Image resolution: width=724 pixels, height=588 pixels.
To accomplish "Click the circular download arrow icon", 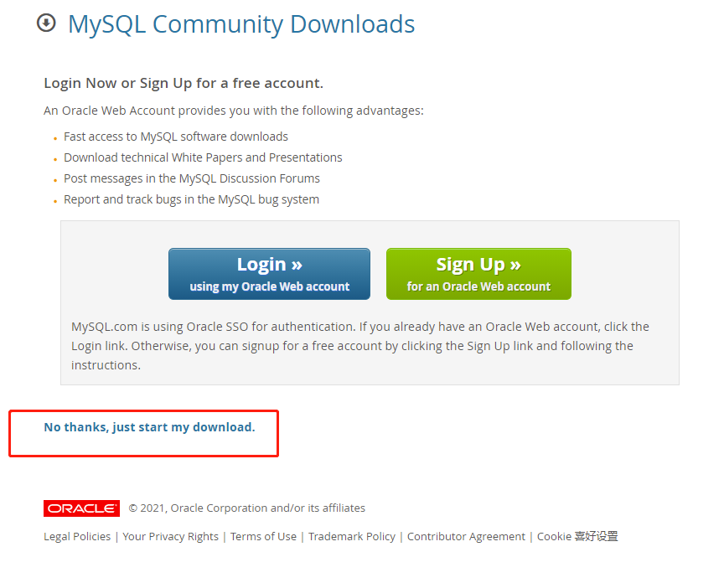I will coord(46,23).
